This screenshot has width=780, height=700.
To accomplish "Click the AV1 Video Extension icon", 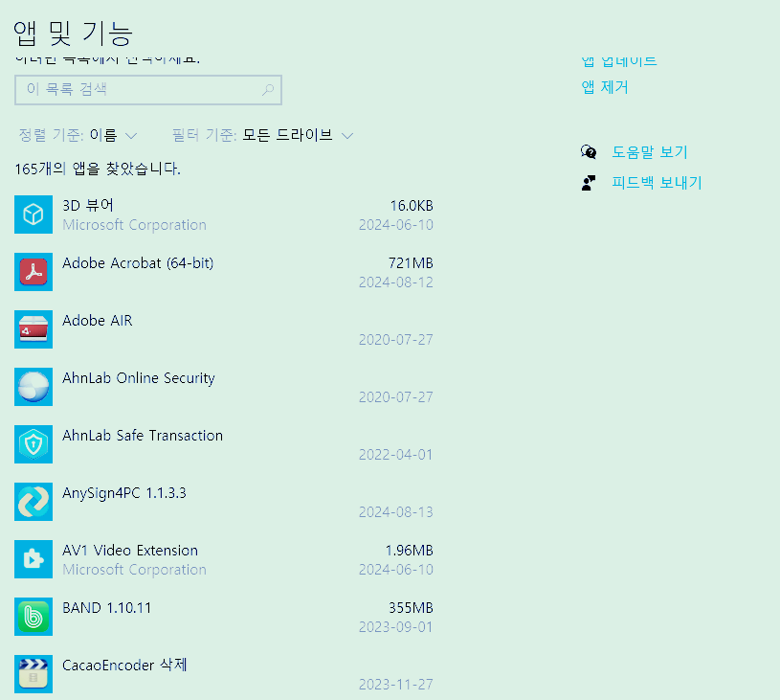I will (33, 559).
